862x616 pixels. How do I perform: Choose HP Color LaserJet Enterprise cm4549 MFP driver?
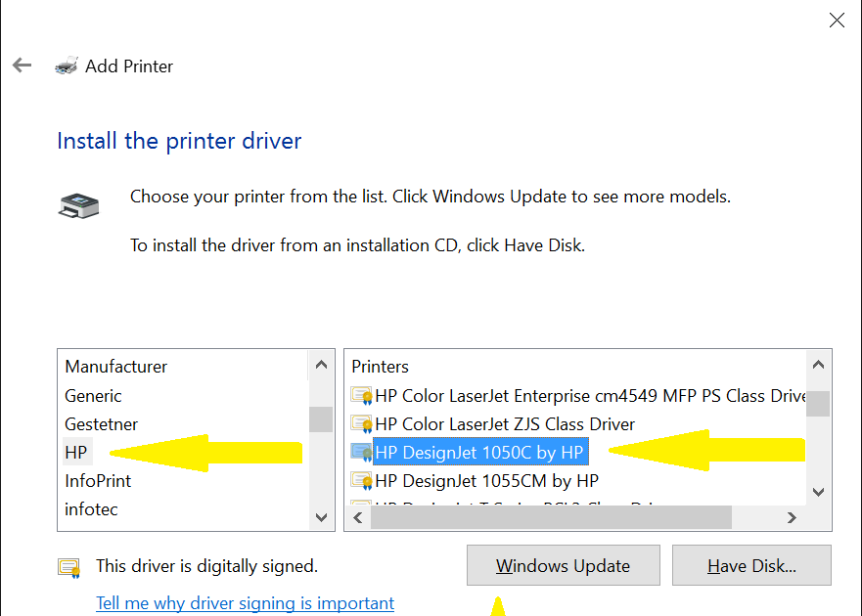click(590, 396)
